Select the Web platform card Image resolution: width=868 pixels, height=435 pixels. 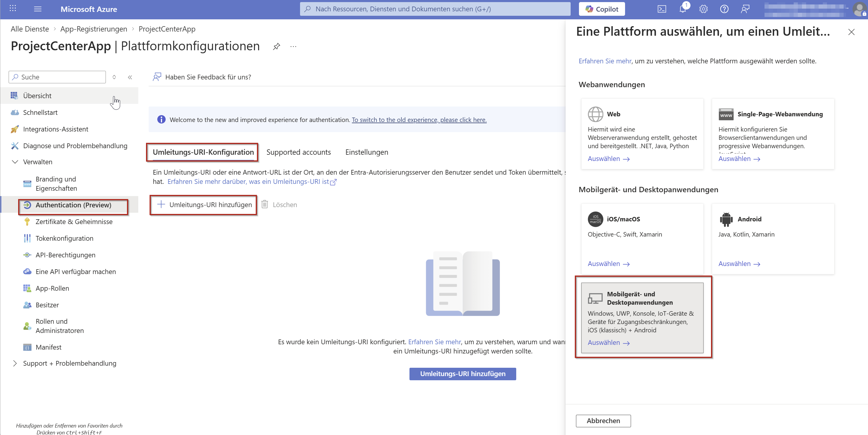(x=642, y=134)
